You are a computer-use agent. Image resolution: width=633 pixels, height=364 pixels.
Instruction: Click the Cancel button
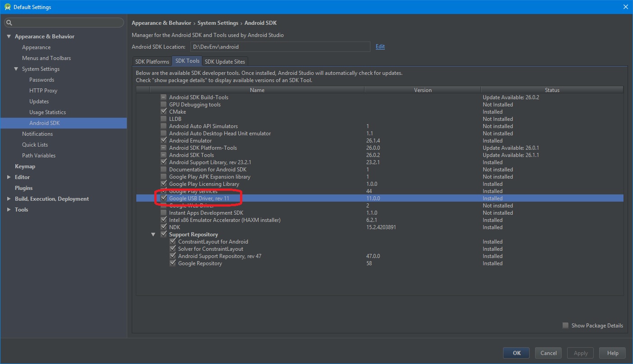[549, 353]
